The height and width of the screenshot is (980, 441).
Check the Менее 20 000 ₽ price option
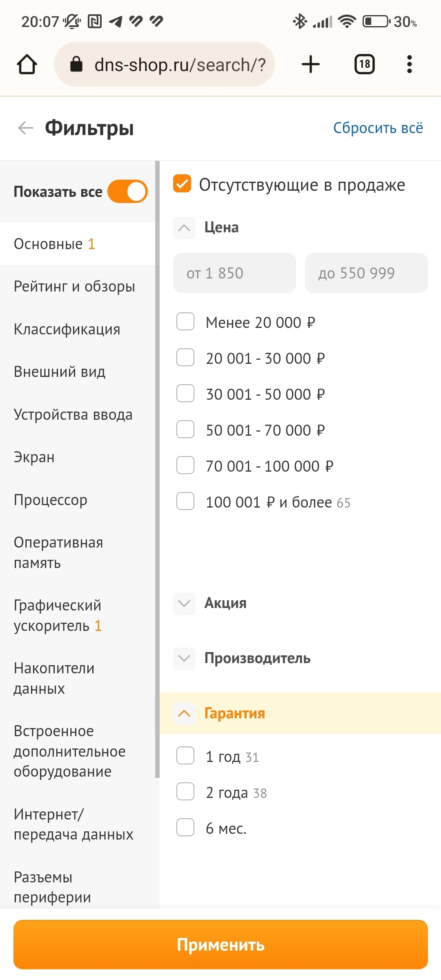[x=185, y=322]
